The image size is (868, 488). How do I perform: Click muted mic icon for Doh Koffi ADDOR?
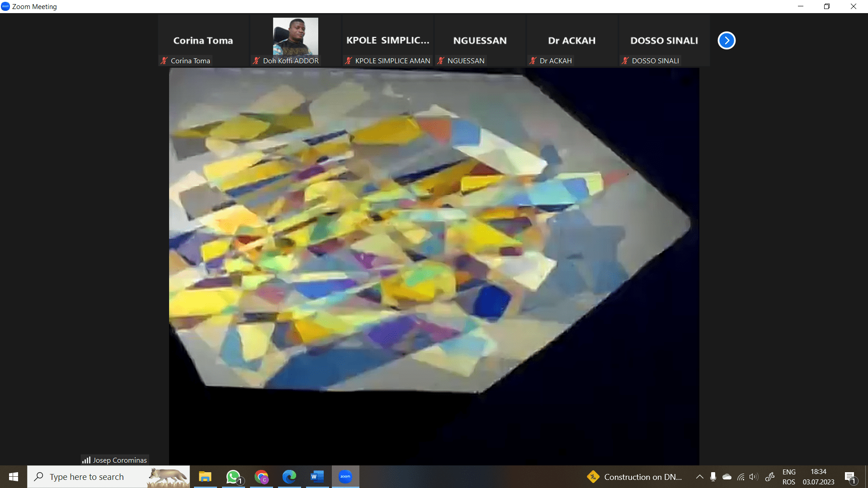click(256, 61)
